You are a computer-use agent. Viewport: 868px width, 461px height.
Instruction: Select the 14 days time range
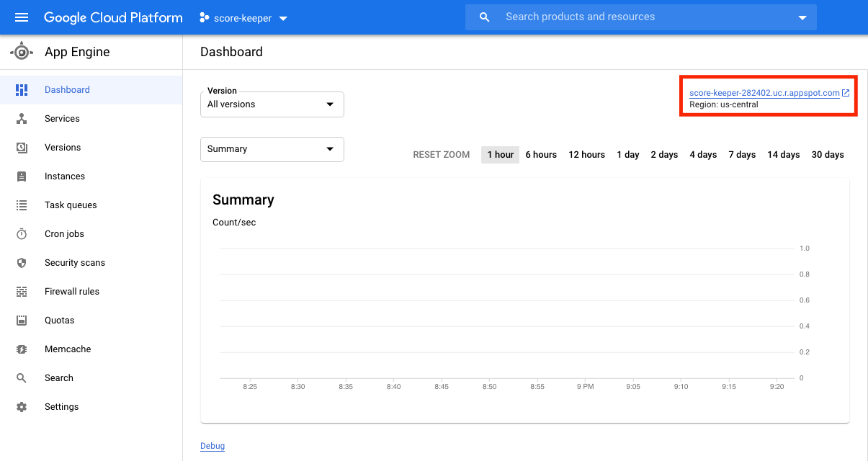(x=784, y=155)
